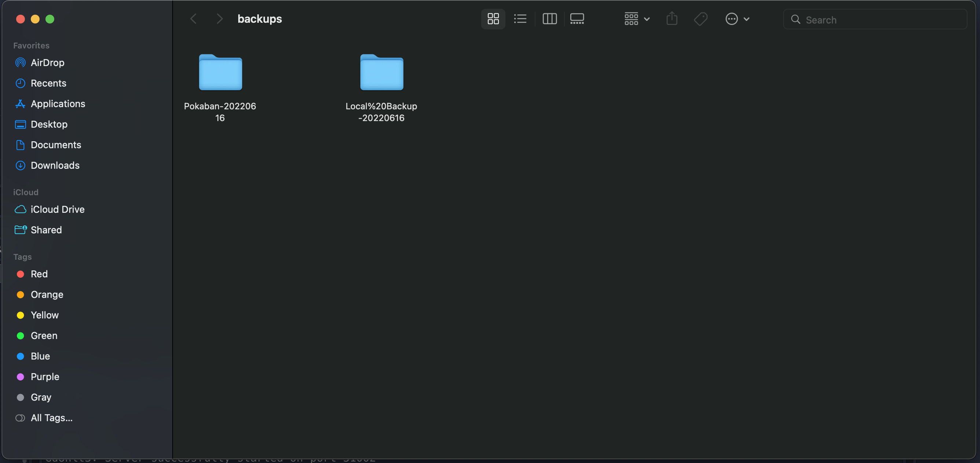
Task: Show All Tags in sidebar
Action: [51, 418]
